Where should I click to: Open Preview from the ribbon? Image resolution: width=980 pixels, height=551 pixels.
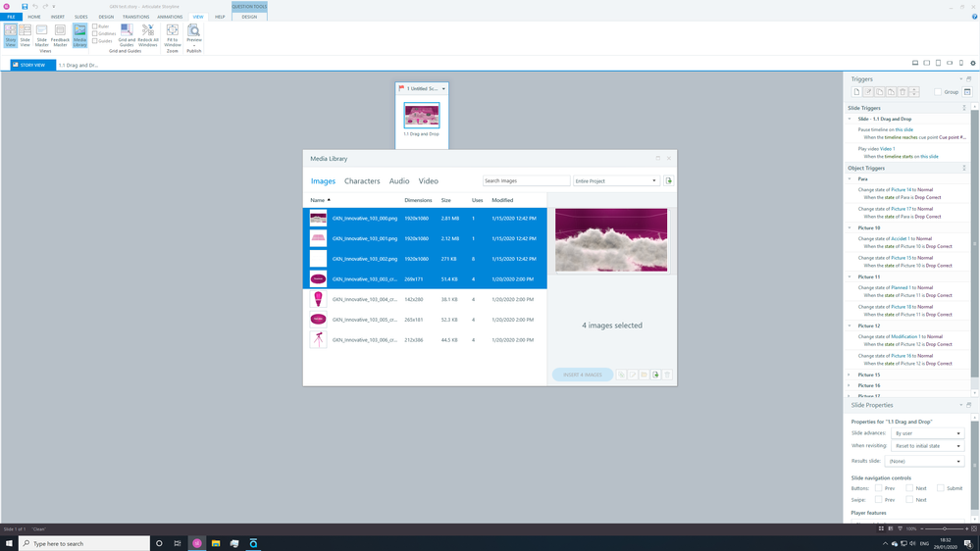[194, 35]
